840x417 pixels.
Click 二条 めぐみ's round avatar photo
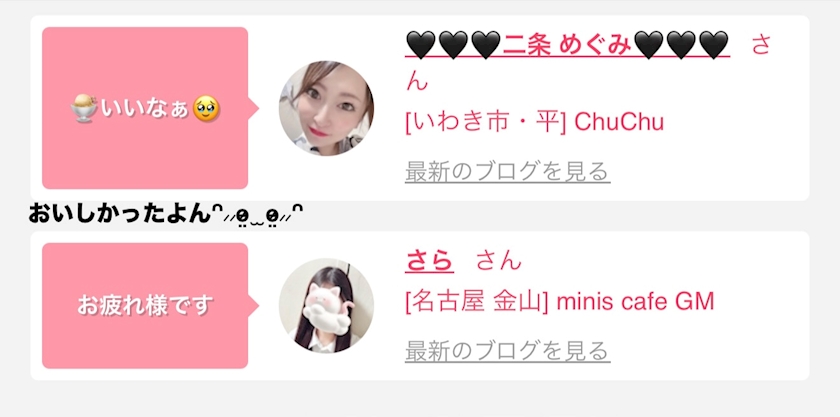(326, 108)
